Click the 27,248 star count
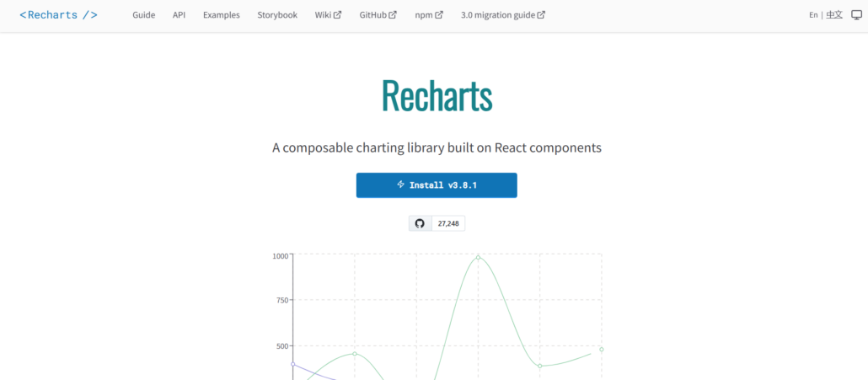The image size is (868, 380). click(447, 223)
